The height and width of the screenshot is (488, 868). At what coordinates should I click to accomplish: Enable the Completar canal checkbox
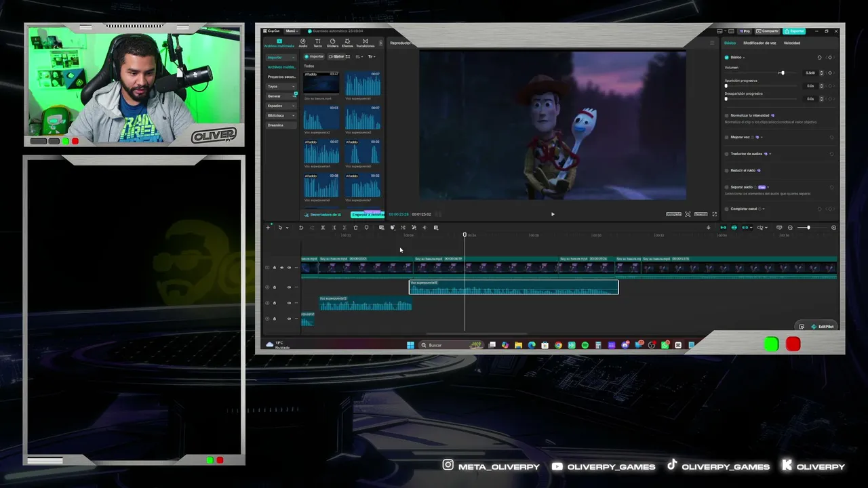(726, 209)
